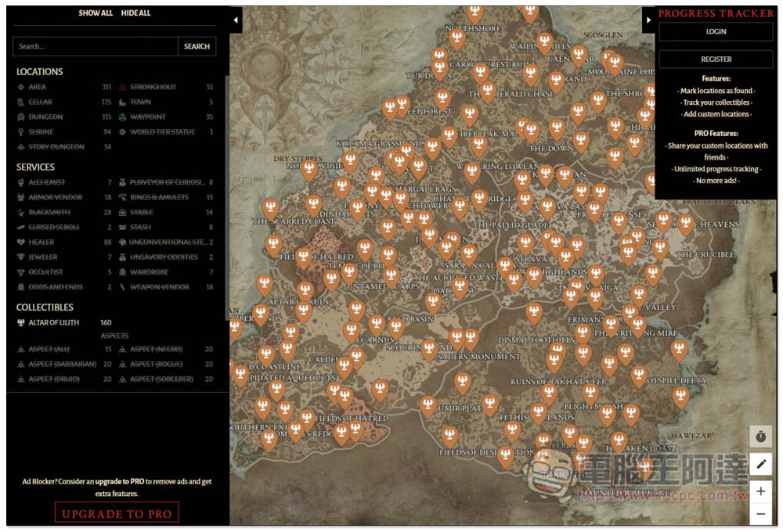Viewport: 783px width, 532px height.
Task: Toggle the Jeweler filter icon
Action: (20, 257)
